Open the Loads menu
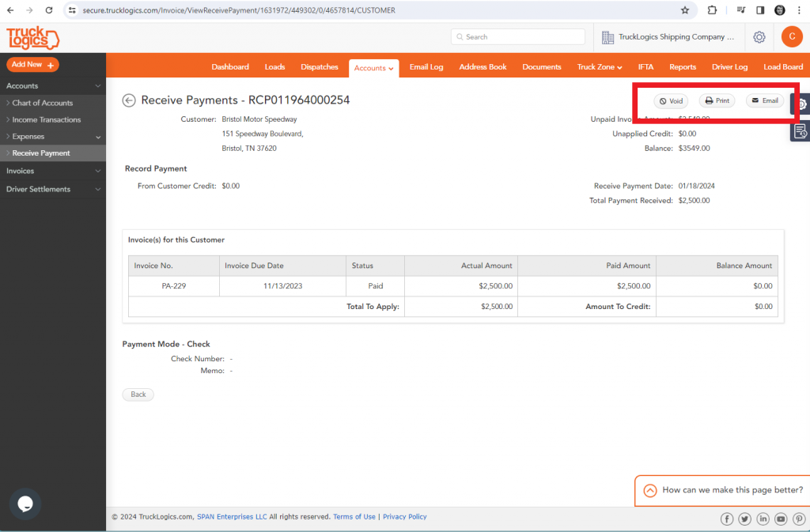Image resolution: width=810 pixels, height=532 pixels. (274, 67)
